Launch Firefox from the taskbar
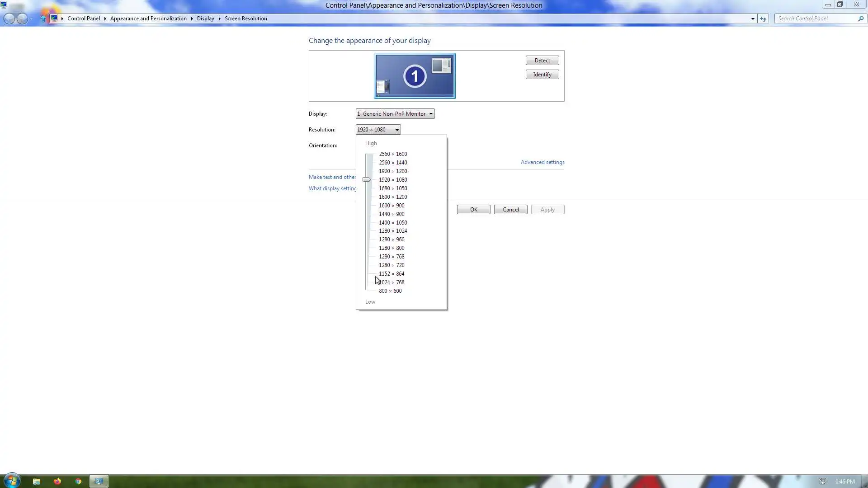Screen dimensions: 868x488 click(57, 481)
